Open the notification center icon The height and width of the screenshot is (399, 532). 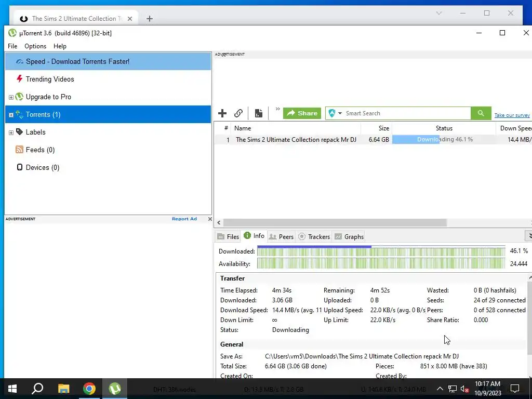tap(515, 389)
